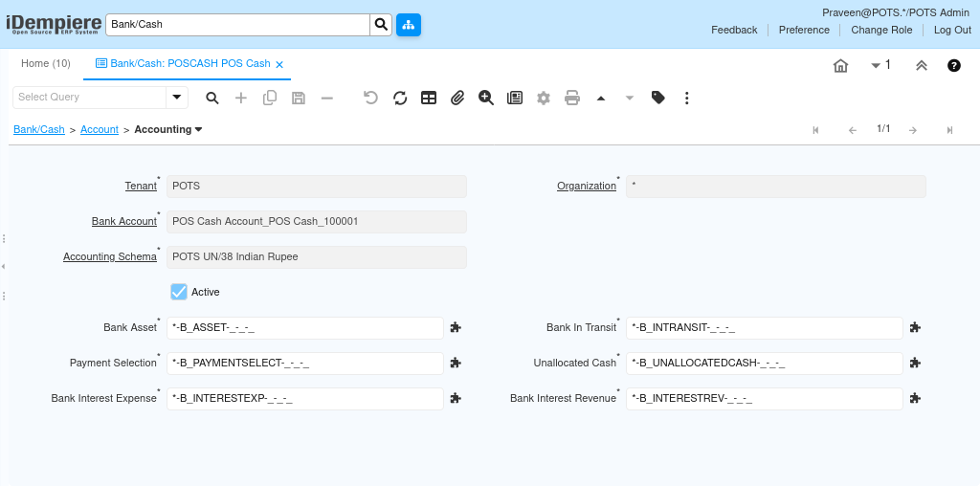
Task: Click Log Out
Action: pyautogui.click(x=952, y=30)
